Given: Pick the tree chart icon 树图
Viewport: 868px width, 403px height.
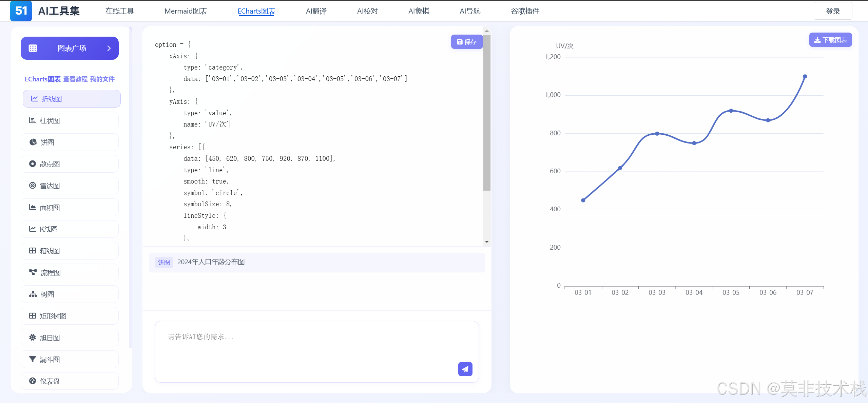Looking at the screenshot, I should coord(33,294).
